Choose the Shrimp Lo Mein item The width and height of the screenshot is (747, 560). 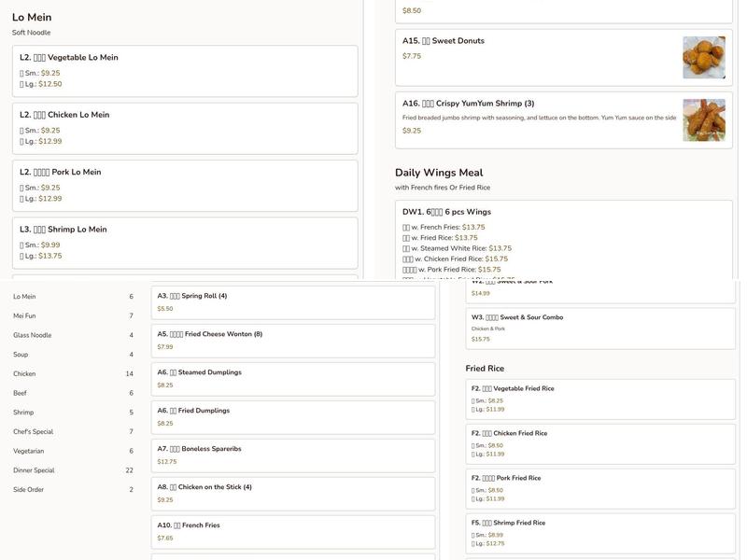[185, 243]
